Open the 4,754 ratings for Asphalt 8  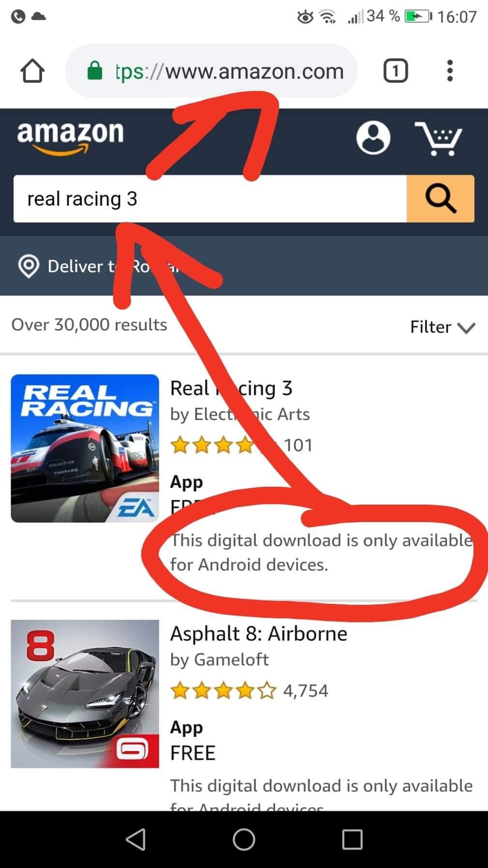point(306,690)
